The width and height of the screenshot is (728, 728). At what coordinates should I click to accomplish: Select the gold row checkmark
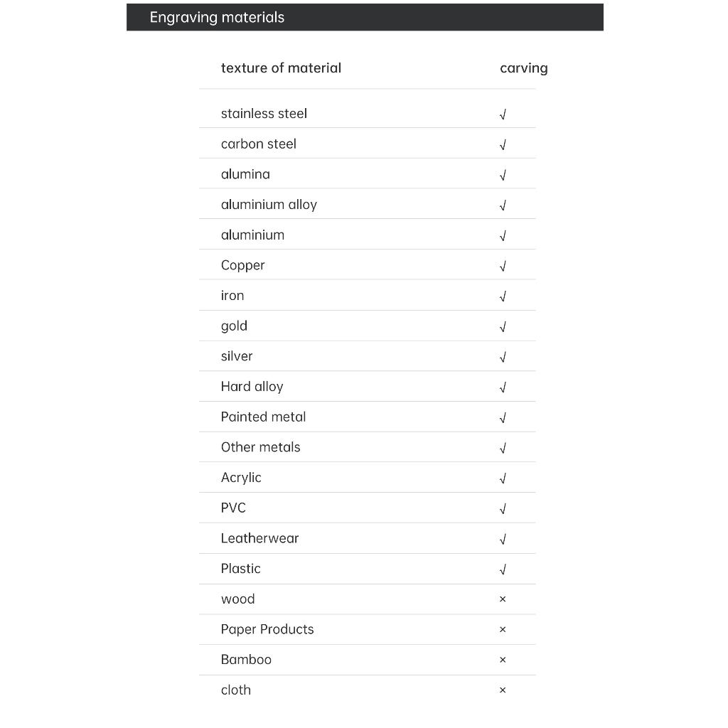click(x=503, y=327)
